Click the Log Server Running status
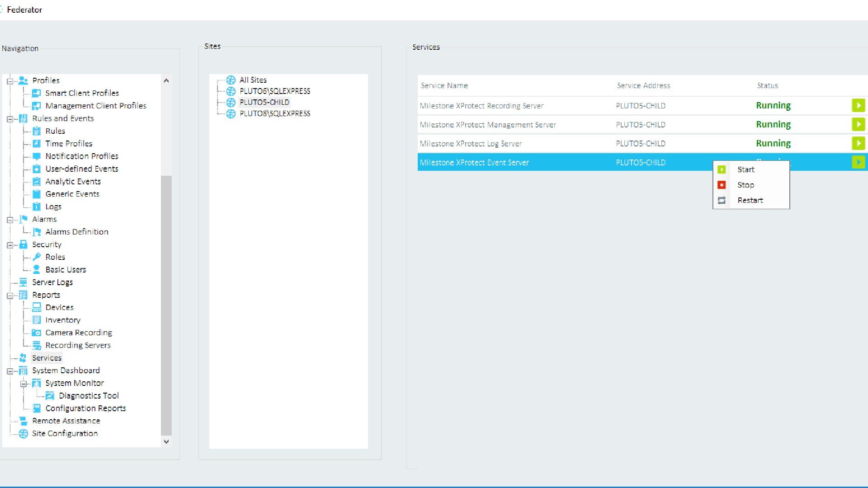The image size is (868, 488). [x=773, y=143]
